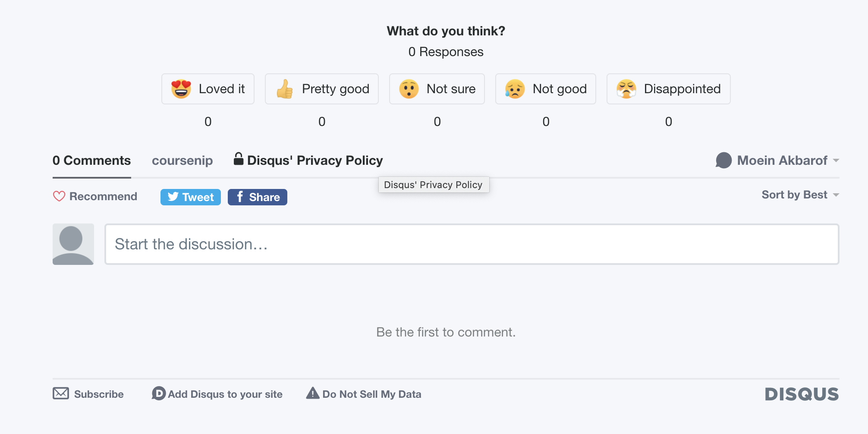Toggle the Recommend heart

point(59,196)
